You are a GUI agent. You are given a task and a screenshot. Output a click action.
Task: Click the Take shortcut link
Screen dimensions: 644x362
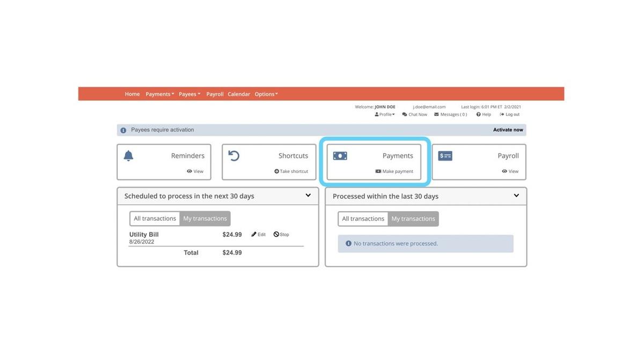294,171
